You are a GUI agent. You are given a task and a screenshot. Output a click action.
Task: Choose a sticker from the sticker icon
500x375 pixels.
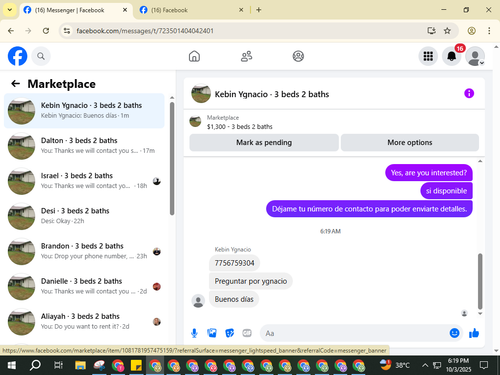pyautogui.click(x=229, y=333)
